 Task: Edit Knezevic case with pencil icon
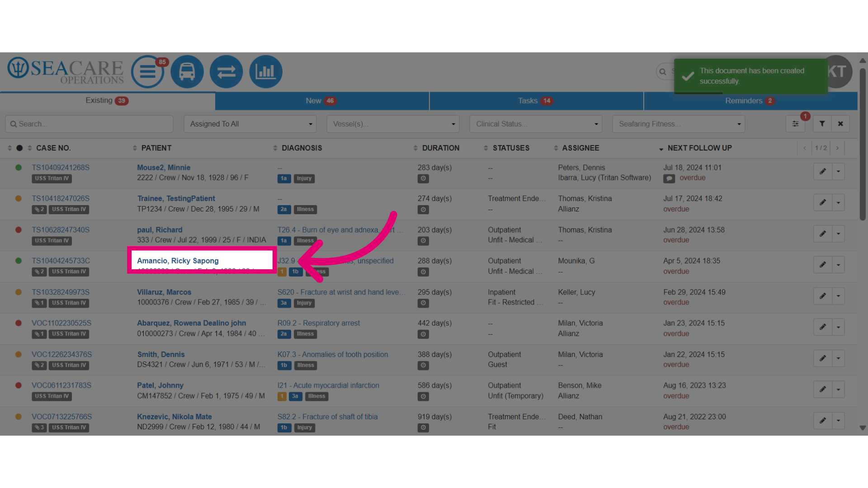(823, 421)
